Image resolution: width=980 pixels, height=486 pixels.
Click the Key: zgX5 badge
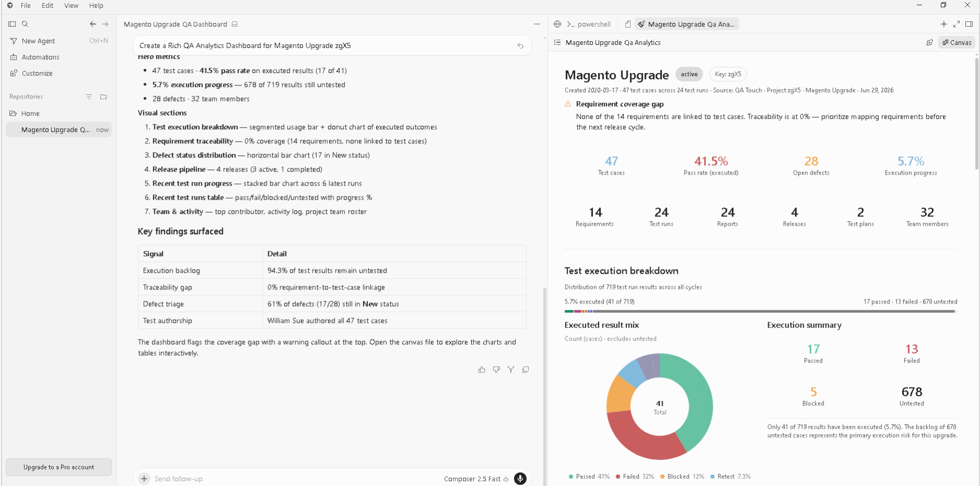[728, 74]
